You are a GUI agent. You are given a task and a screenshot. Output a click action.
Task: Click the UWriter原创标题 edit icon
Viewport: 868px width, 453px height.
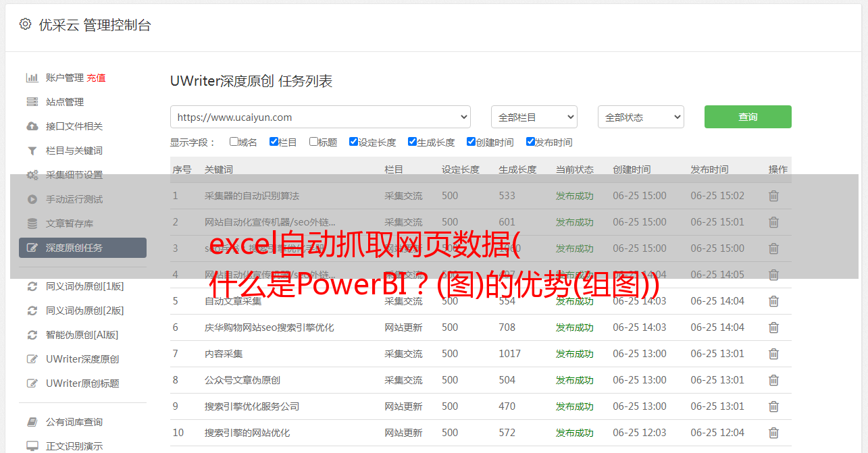coord(32,383)
